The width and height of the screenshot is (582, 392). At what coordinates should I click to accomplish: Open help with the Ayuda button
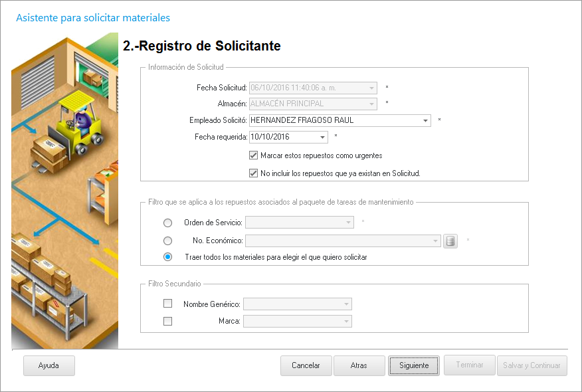click(49, 365)
